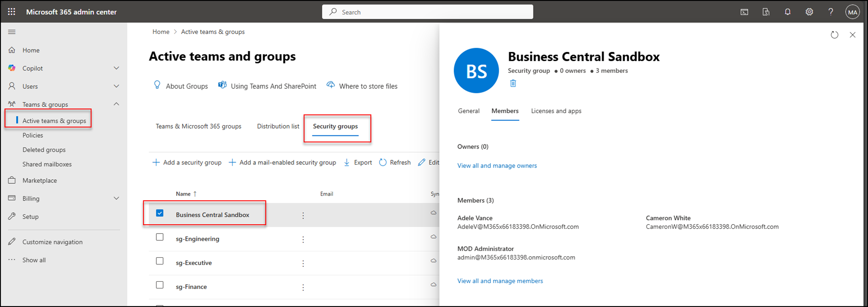Expand the Users chevron
The image size is (868, 307).
tap(116, 86)
